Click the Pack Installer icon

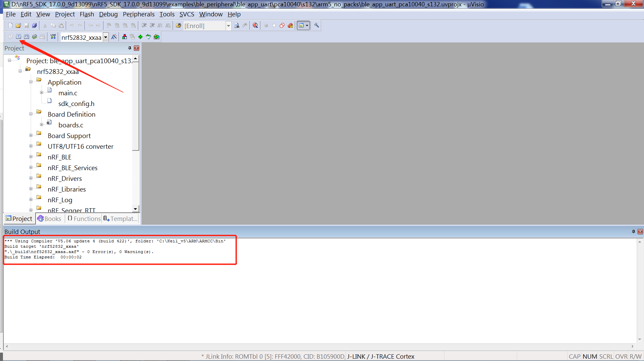pyautogui.click(x=157, y=37)
